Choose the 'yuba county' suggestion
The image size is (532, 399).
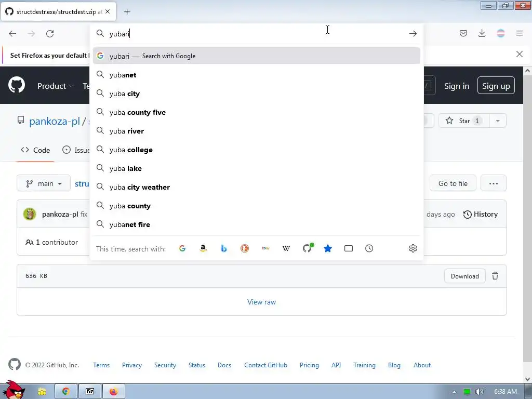[257, 206]
